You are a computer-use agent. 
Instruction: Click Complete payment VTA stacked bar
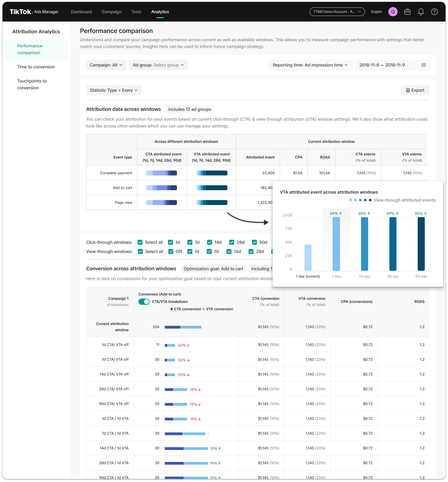click(212, 173)
